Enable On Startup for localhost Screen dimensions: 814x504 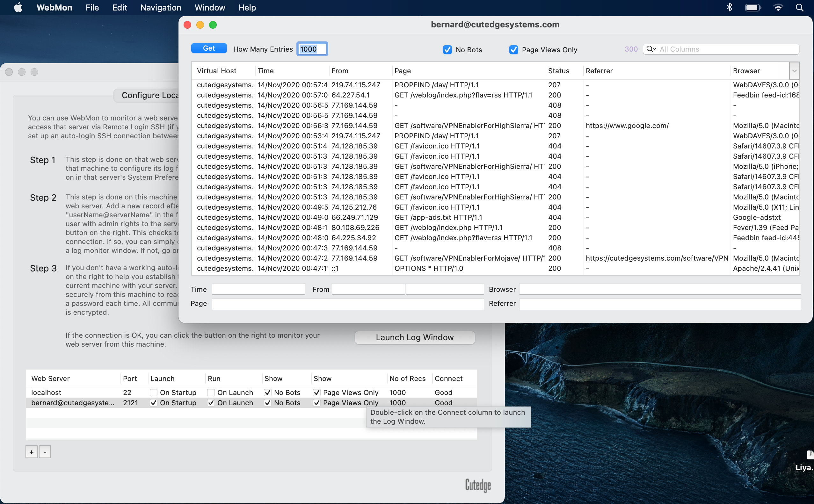pyautogui.click(x=153, y=392)
